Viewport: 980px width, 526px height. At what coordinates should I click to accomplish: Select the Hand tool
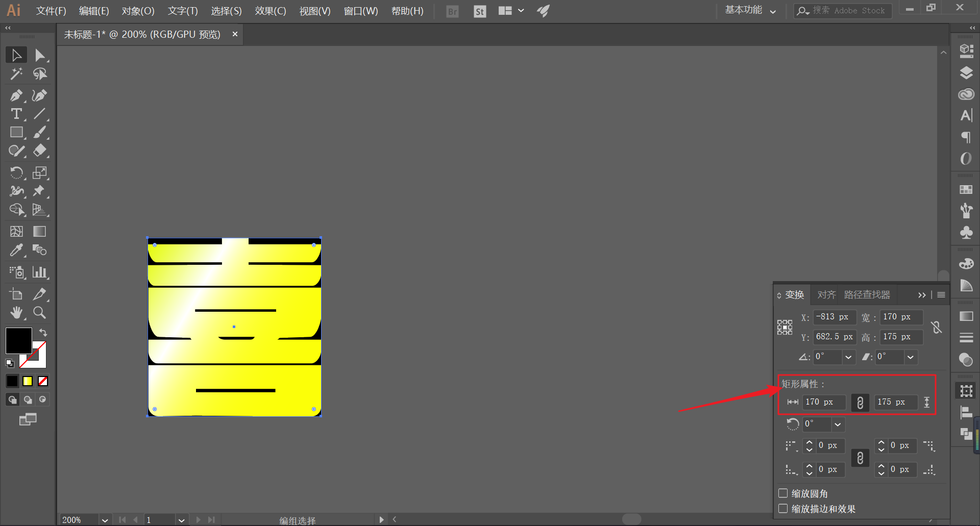(x=16, y=312)
